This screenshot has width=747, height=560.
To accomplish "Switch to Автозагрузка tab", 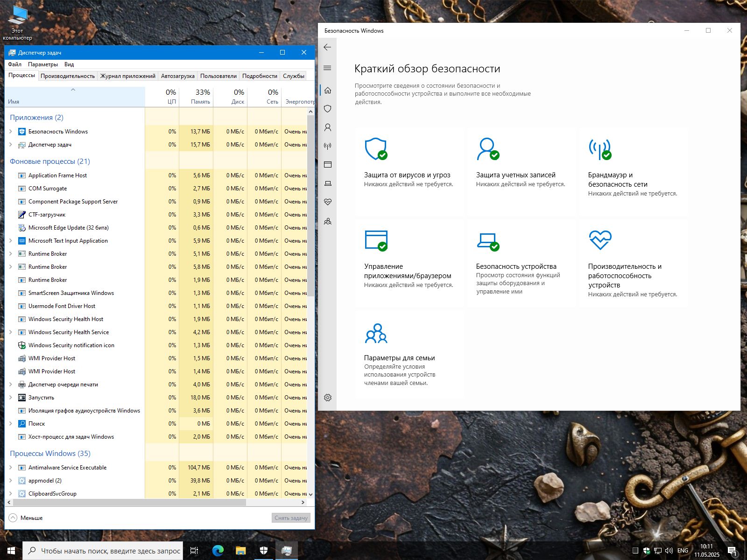I will [x=178, y=76].
